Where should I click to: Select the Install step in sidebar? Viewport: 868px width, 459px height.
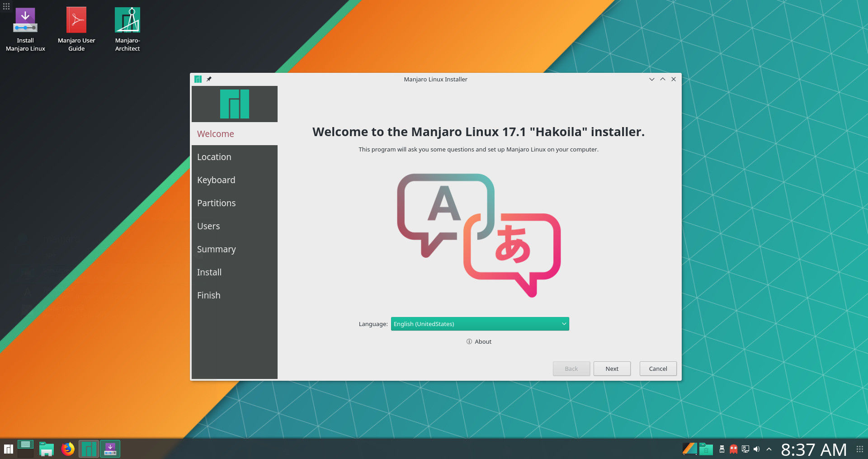pyautogui.click(x=235, y=272)
